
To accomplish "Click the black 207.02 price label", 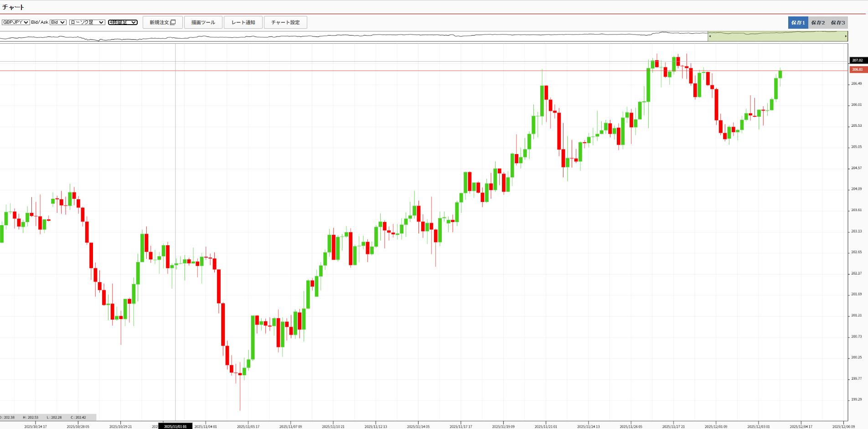I will click(x=858, y=60).
